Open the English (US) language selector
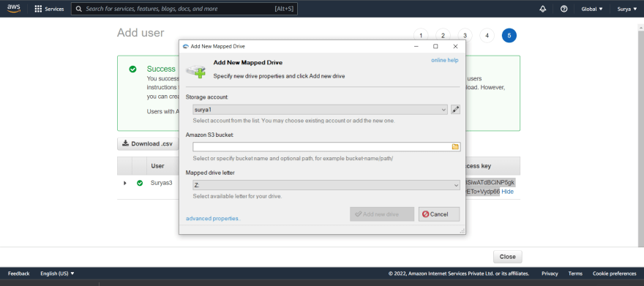This screenshot has height=286, width=644. pyautogui.click(x=58, y=274)
